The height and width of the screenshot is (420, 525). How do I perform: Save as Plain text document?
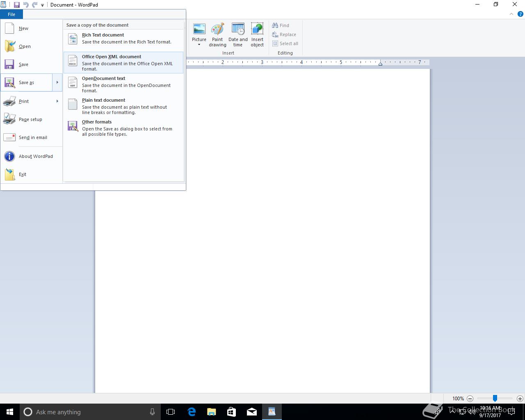[x=123, y=106]
